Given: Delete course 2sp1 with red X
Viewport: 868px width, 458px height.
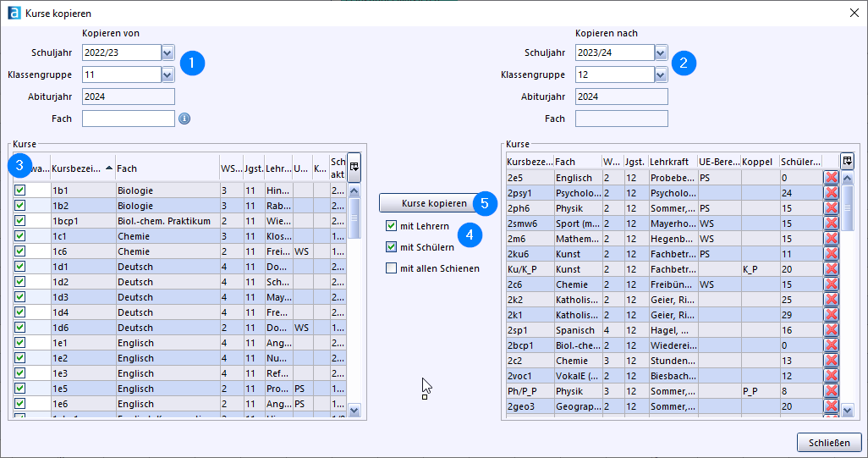Looking at the screenshot, I should (x=831, y=329).
